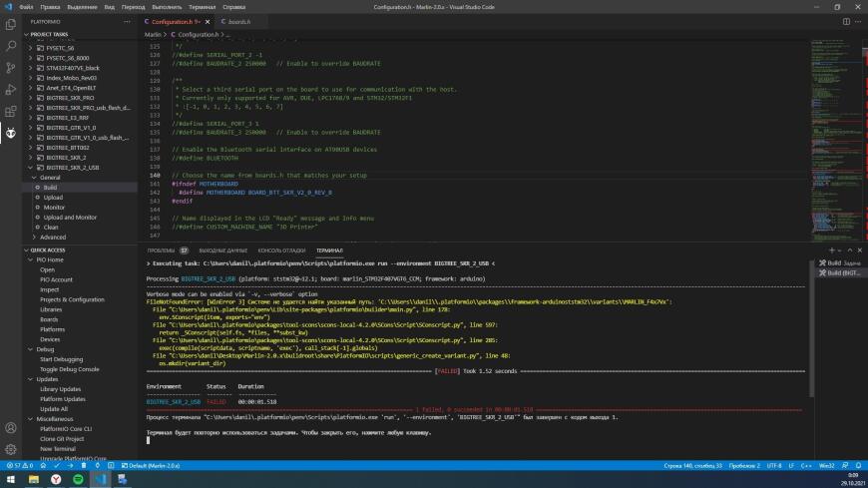This screenshot has width=868, height=488.
Task: Click the new terminal plus icon
Action: pyautogui.click(x=831, y=250)
